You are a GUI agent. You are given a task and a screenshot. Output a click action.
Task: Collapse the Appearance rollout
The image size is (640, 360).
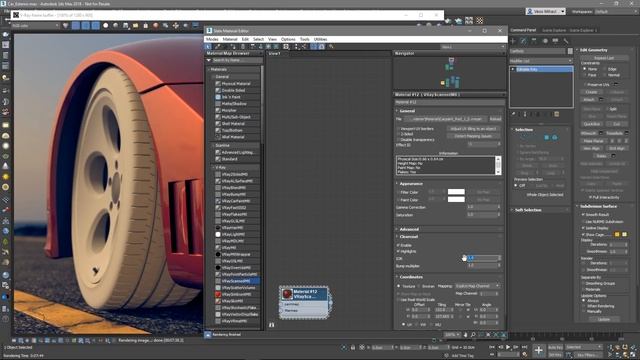(x=411, y=184)
